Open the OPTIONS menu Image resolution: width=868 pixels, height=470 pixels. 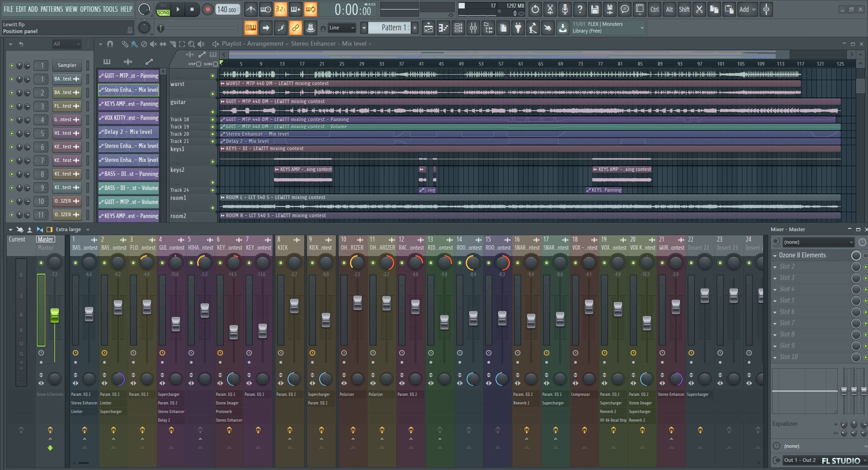pos(90,9)
